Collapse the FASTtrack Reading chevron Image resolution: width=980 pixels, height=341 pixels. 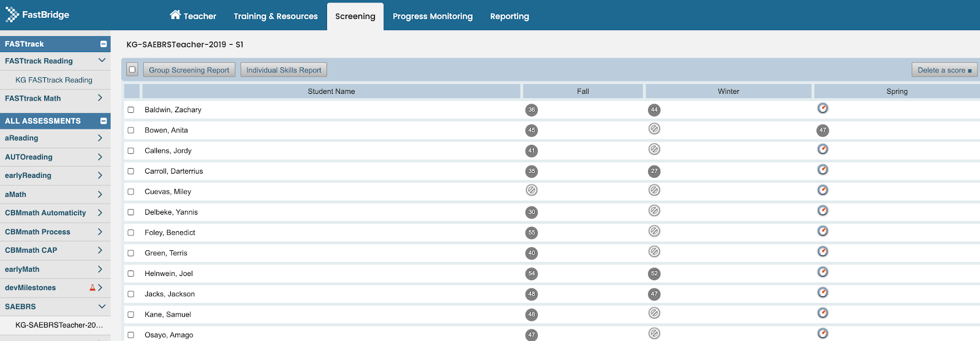tap(102, 61)
